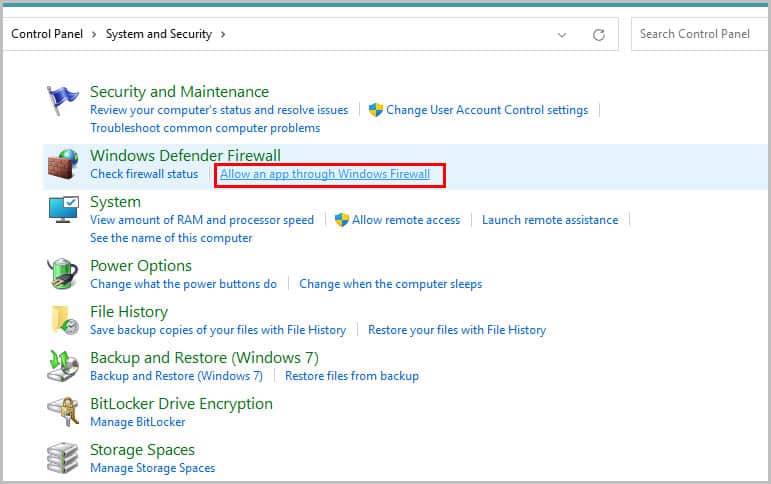
Task: Click the Windows Defender Firewall brick icon
Action: [x=63, y=164]
